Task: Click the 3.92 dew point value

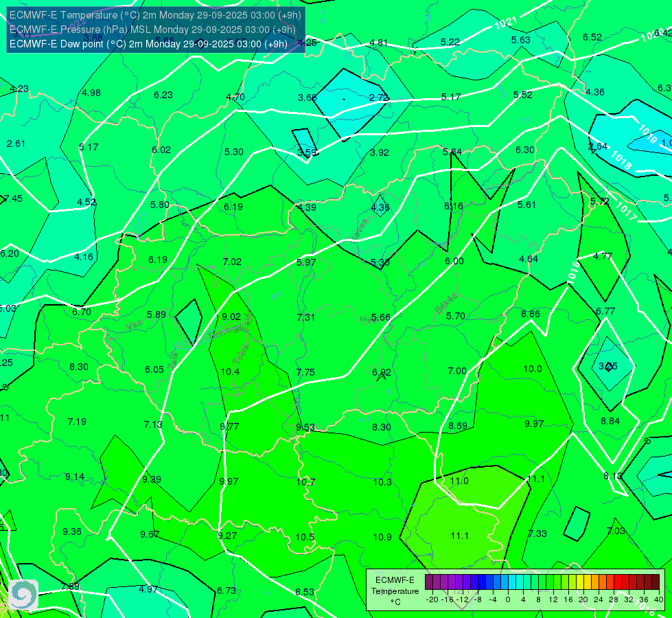Action: click(x=380, y=152)
